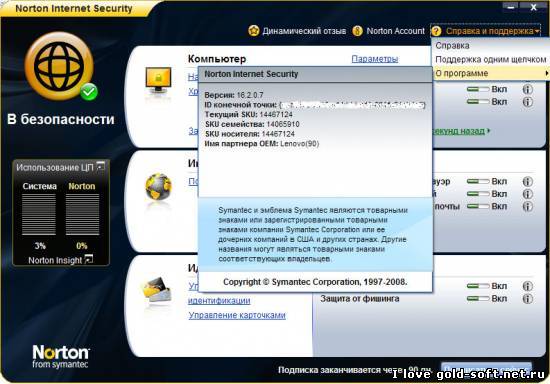Click the green checkmark status badge

pos(89,92)
